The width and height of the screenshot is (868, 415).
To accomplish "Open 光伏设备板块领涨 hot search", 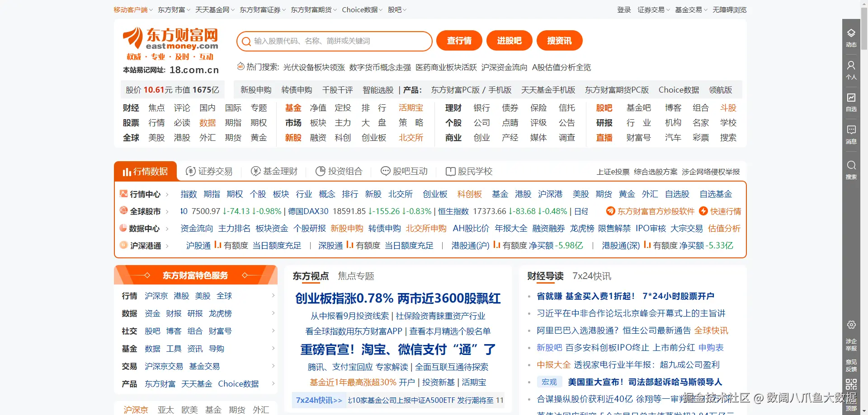I will coord(314,67).
